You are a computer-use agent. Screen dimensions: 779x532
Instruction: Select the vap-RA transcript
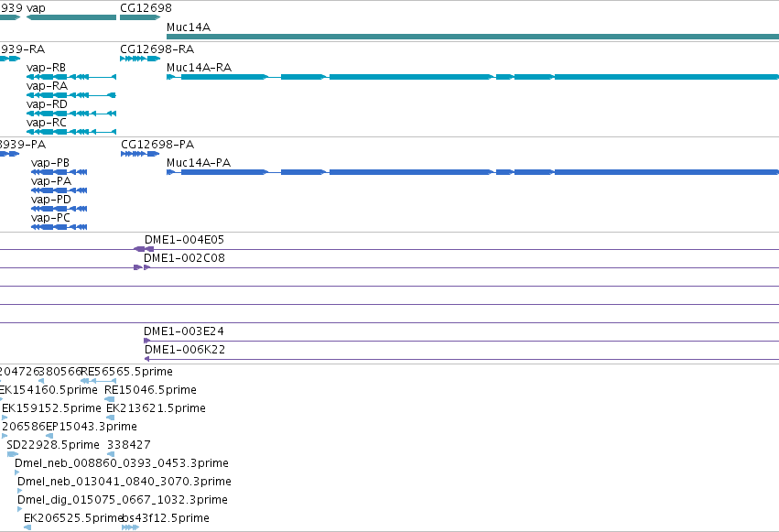pyautogui.click(x=71, y=95)
